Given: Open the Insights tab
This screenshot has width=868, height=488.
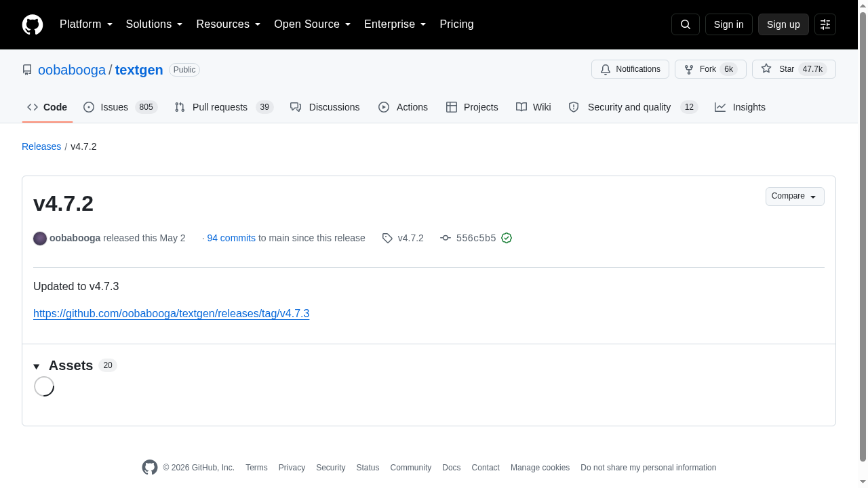Looking at the screenshot, I should coord(740,107).
